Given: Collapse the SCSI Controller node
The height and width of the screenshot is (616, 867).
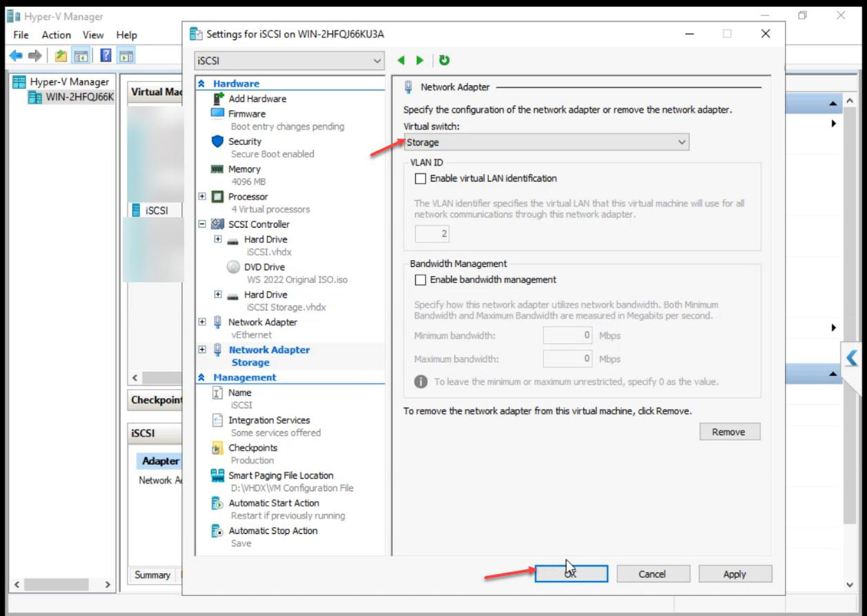Looking at the screenshot, I should 202,224.
